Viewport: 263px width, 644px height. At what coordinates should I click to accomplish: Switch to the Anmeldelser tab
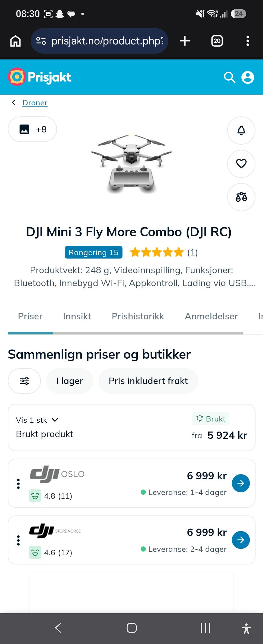click(x=211, y=316)
